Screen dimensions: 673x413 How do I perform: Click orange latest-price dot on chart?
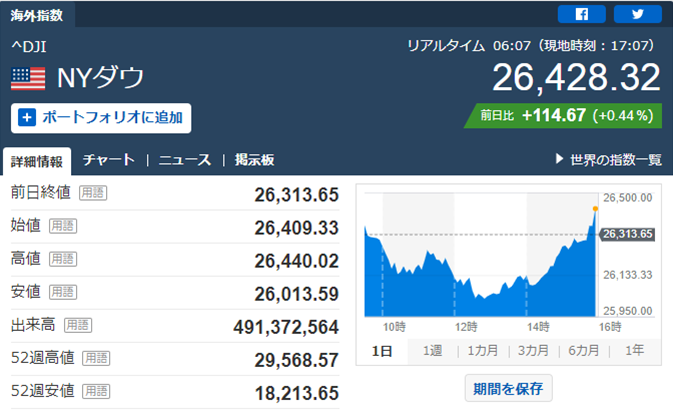(595, 209)
